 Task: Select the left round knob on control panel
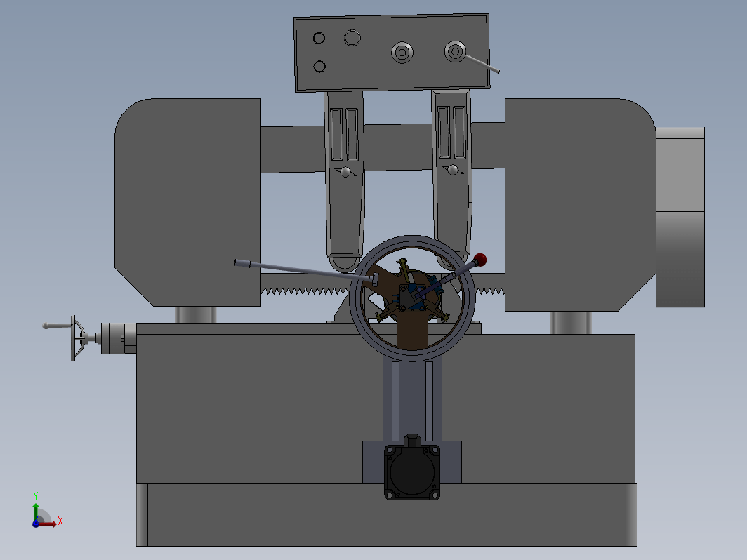point(402,53)
